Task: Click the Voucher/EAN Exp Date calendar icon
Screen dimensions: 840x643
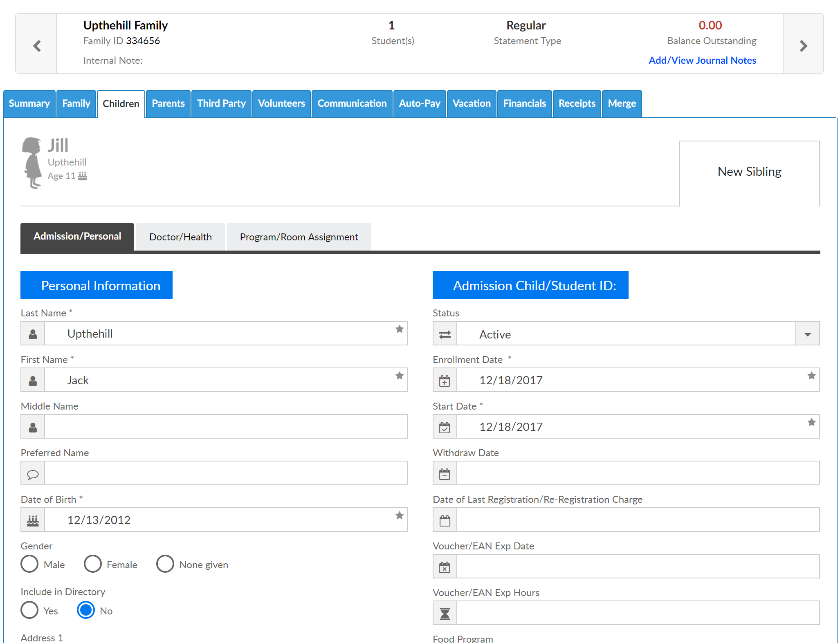Action: click(445, 567)
